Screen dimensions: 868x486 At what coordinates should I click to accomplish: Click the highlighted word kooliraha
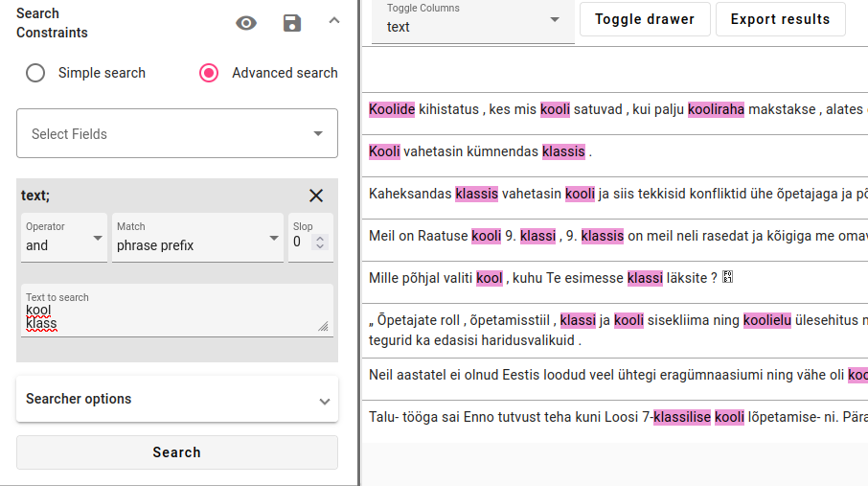(716, 109)
